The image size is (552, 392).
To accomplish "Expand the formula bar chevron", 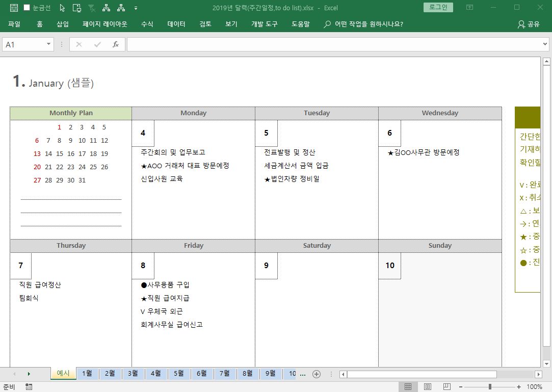I will tap(545, 44).
